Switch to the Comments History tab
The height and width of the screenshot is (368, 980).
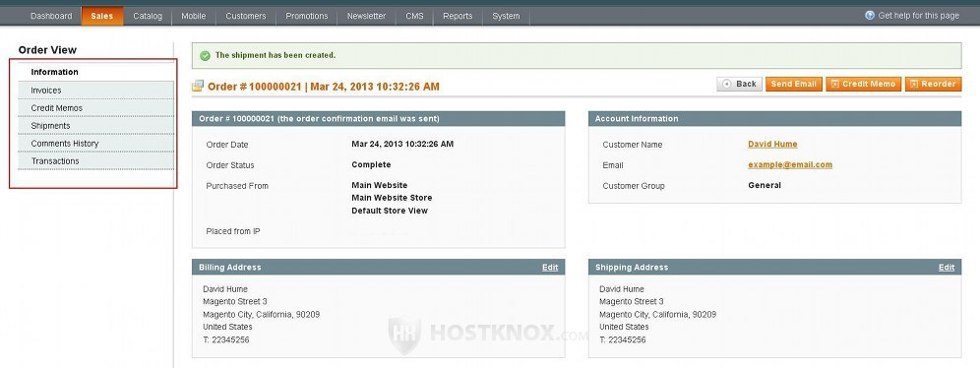tap(96, 143)
